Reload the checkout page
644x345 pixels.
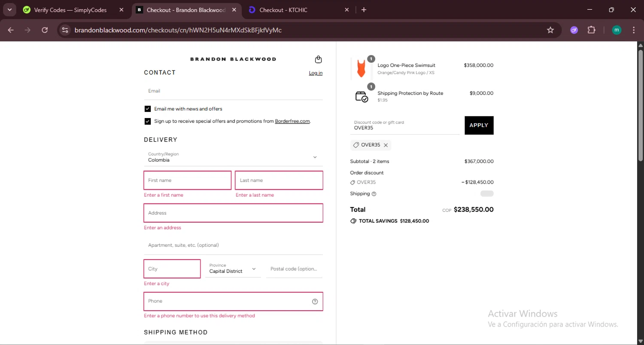tap(45, 30)
